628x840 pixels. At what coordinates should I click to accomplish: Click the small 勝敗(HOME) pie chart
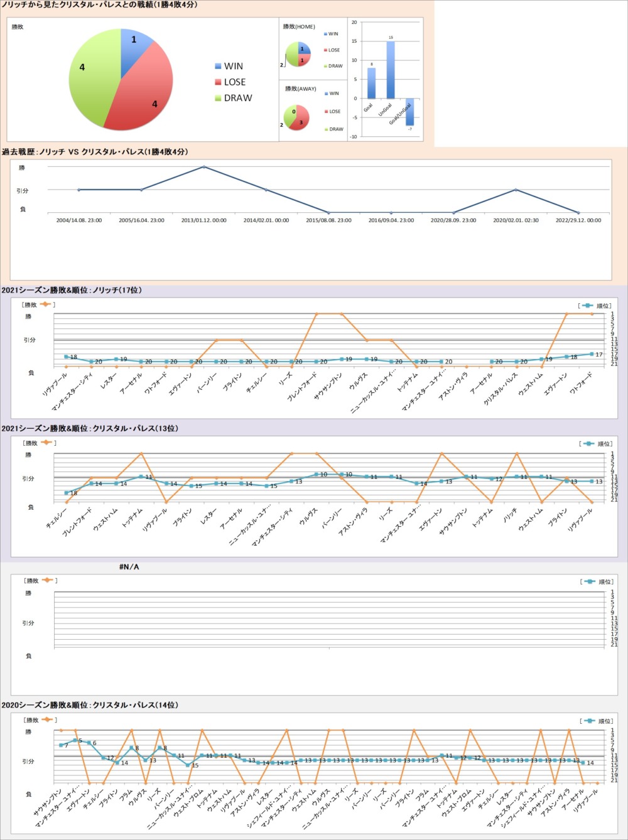tap(298, 54)
